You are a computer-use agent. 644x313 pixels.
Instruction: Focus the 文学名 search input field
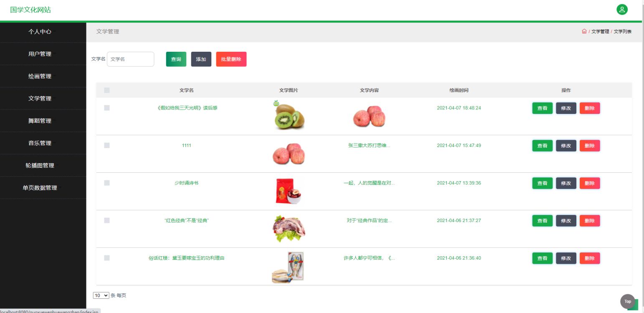[x=131, y=59]
